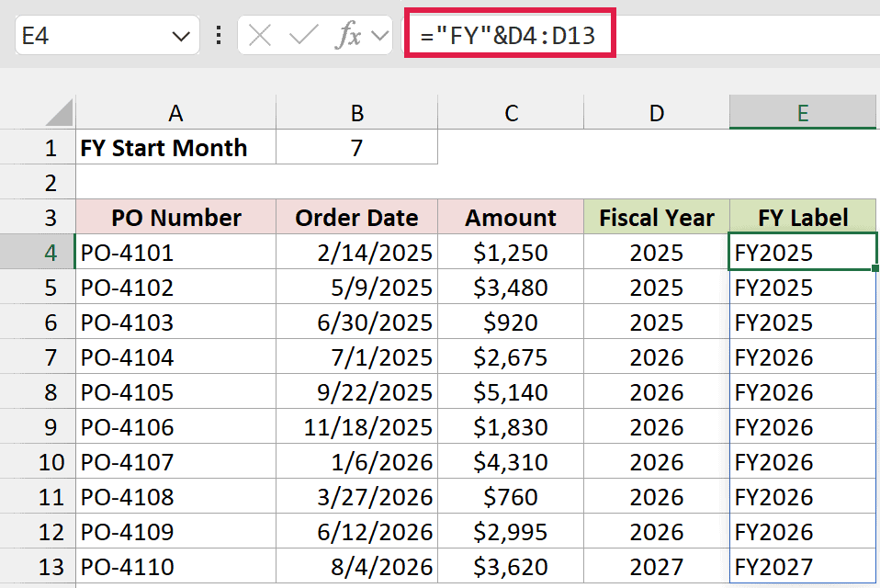This screenshot has width=880, height=588.
Task: Click cell PO-4108
Action: coord(175,496)
